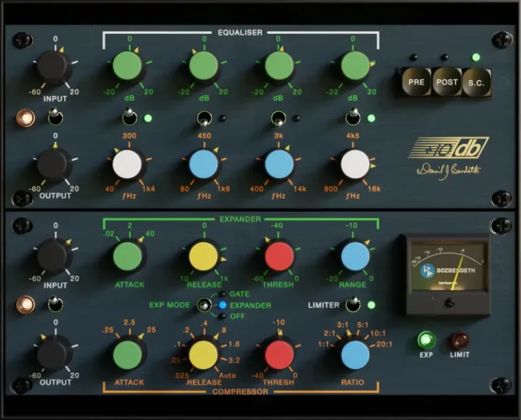Click expander yellow RELEASE knob
521x420 pixels.
tap(204, 256)
